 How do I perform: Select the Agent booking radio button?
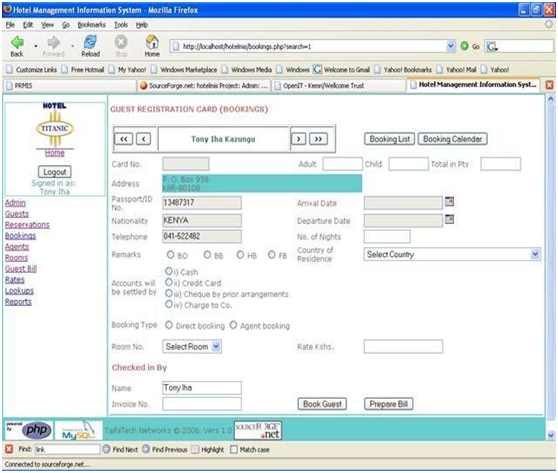233,325
